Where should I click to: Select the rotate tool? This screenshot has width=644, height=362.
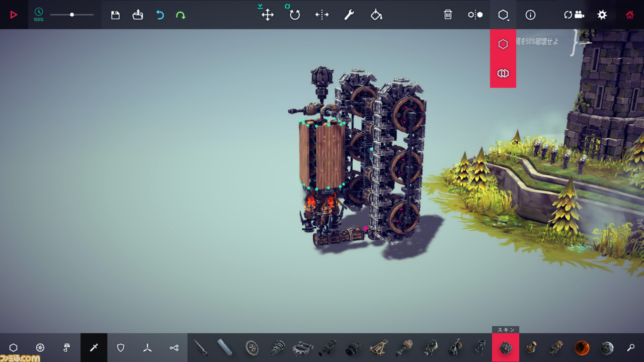point(295,15)
